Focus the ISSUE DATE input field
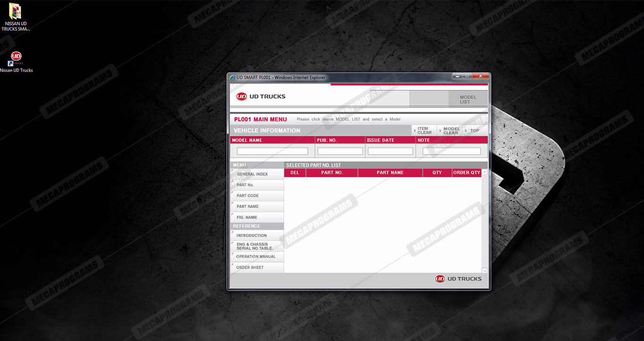 click(x=390, y=151)
